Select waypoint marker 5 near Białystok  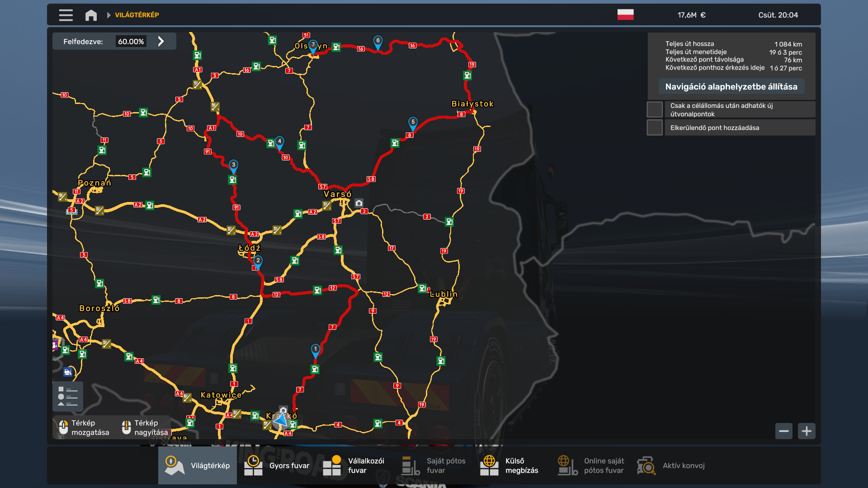coord(413,122)
